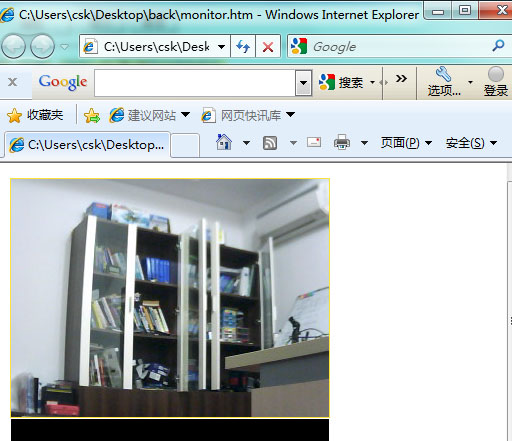
Task: Close the Google toolbar with X
Action: point(13,82)
